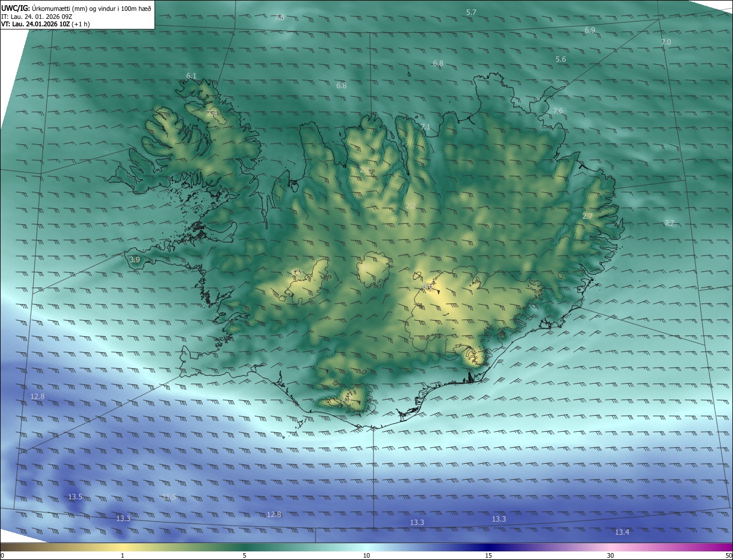Click the color scale tick label 15
This screenshot has height=560, width=733.
[x=488, y=555]
